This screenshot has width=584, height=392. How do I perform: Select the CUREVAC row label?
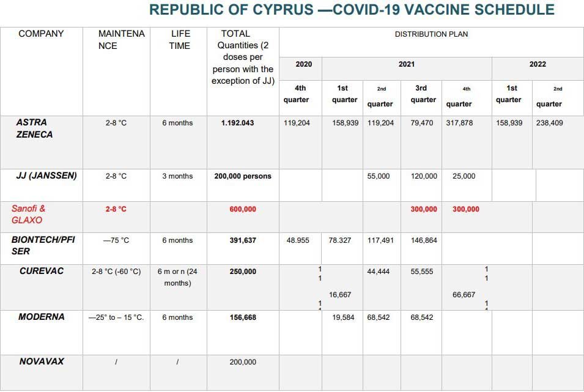[x=42, y=271]
